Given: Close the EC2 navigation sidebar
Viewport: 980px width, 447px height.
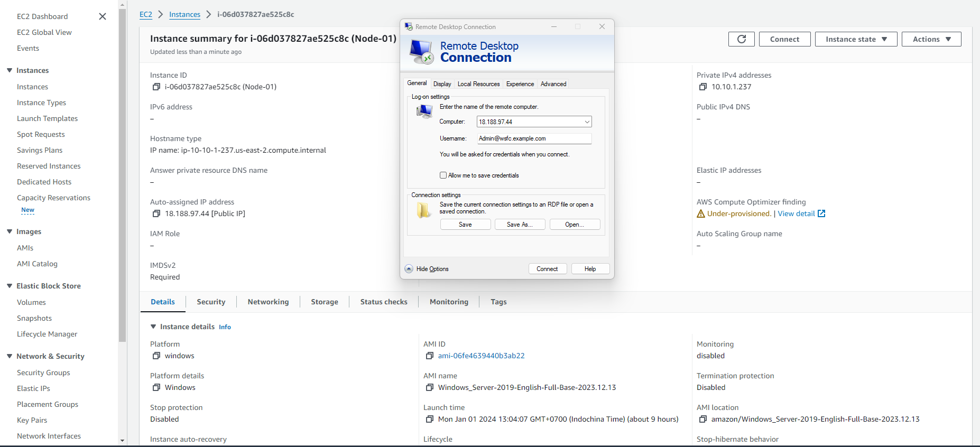Looking at the screenshot, I should tap(103, 16).
